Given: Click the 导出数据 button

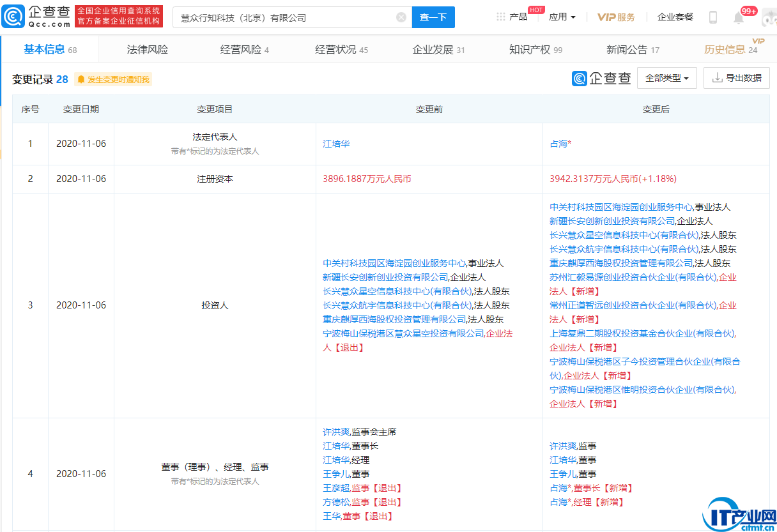Looking at the screenshot, I should pos(737,78).
